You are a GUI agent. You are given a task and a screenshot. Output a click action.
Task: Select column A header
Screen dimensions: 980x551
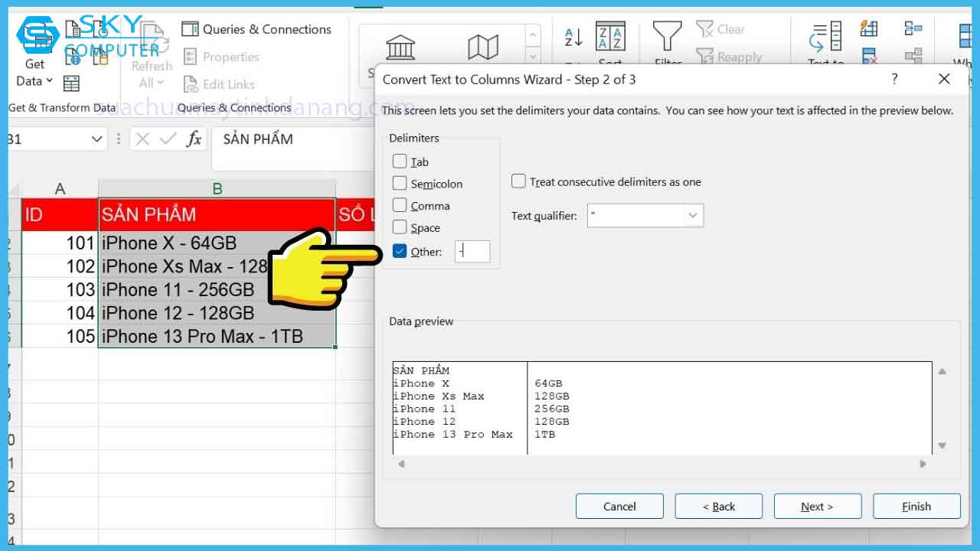coord(60,189)
